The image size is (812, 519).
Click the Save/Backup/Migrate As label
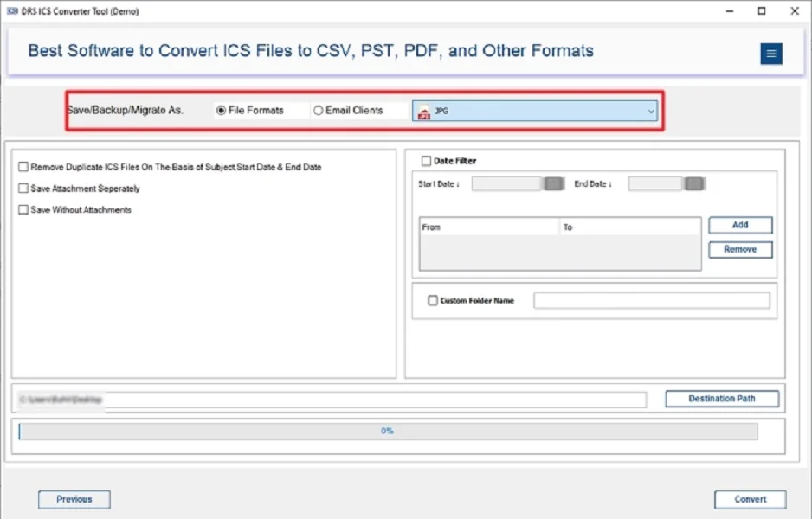click(125, 110)
